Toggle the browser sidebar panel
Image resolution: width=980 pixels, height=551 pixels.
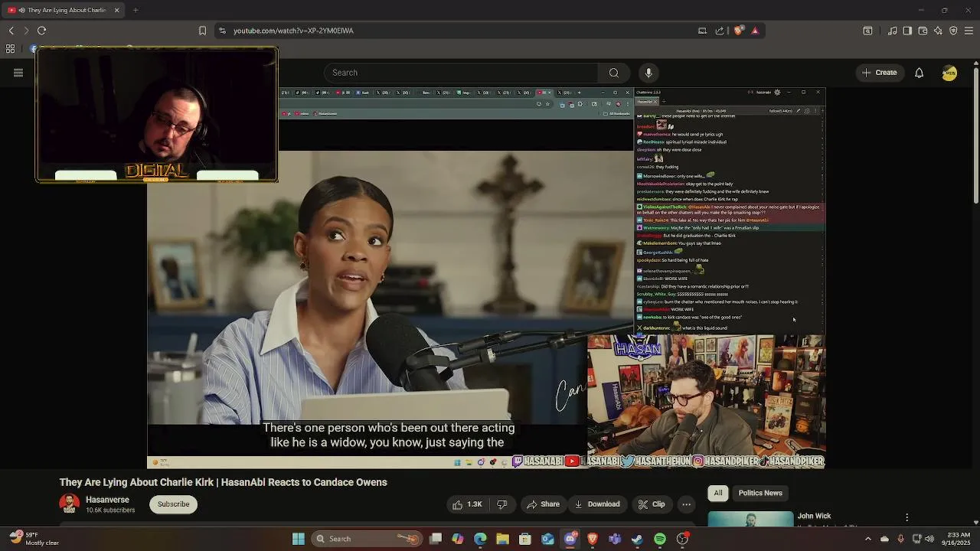point(907,31)
